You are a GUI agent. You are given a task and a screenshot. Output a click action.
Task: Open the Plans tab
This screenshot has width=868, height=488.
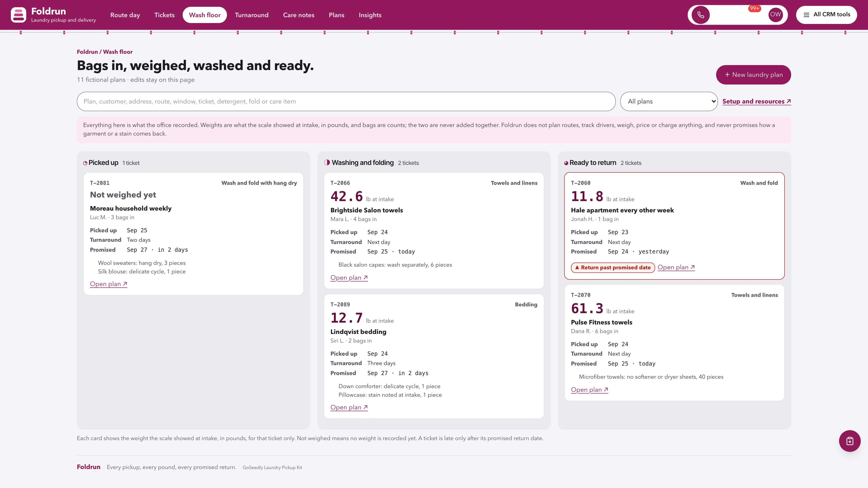(x=337, y=15)
